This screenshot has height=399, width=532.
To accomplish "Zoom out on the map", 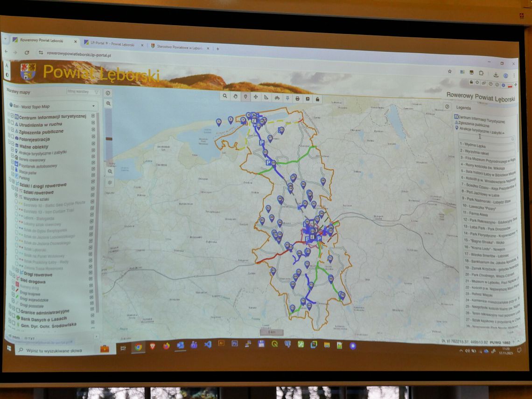I will (x=110, y=171).
